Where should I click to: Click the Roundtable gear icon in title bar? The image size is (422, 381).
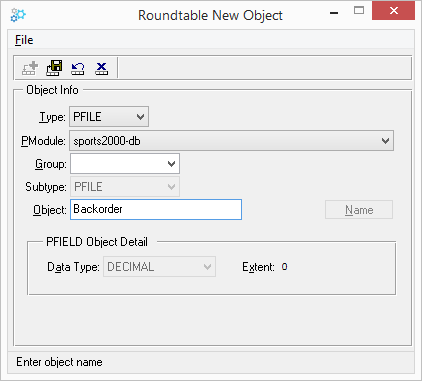(x=18, y=15)
